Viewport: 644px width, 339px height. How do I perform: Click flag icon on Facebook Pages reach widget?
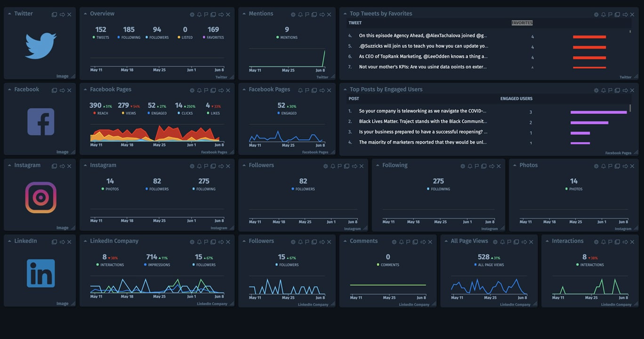click(206, 90)
